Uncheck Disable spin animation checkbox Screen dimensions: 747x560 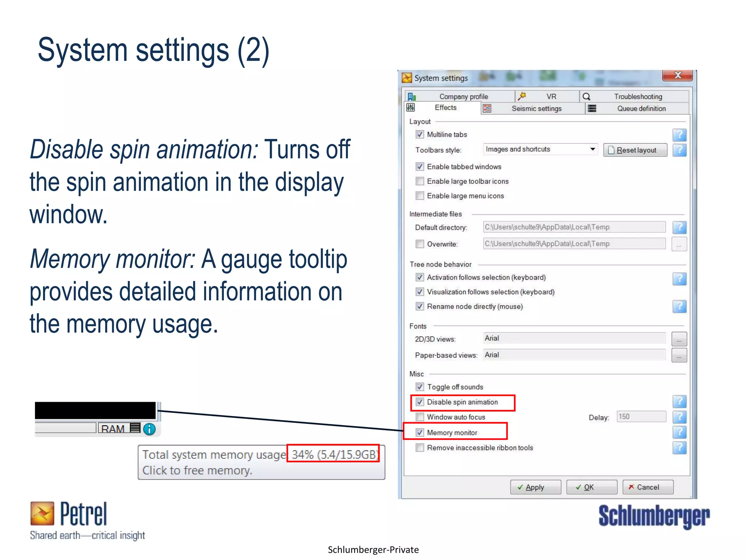420,402
